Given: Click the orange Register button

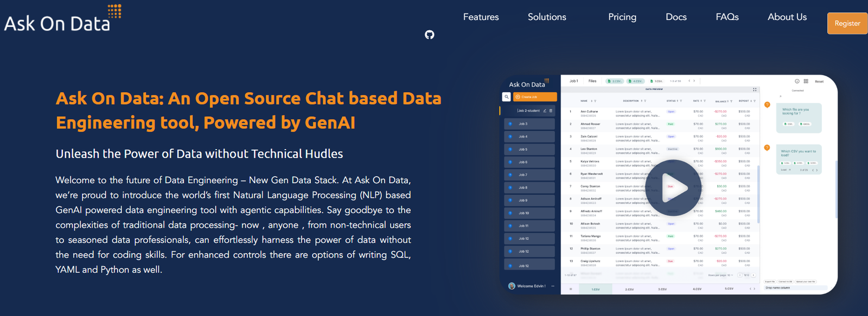Looking at the screenshot, I should pos(847,23).
